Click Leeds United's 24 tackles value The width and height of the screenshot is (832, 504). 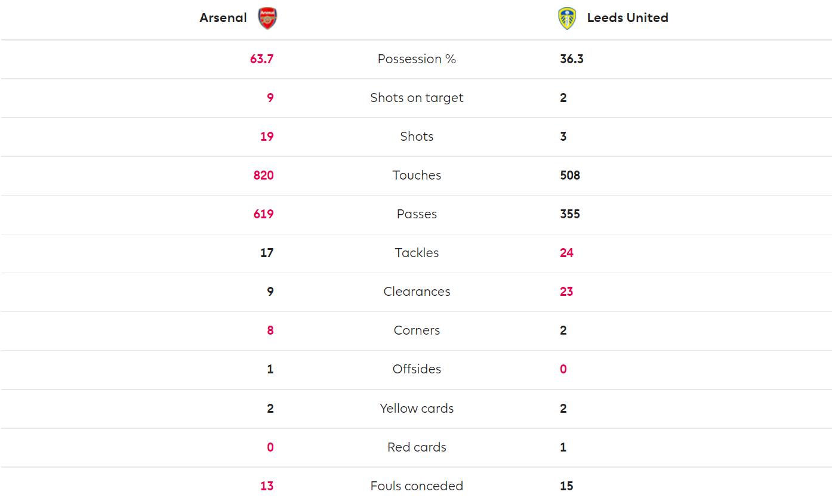[566, 253]
